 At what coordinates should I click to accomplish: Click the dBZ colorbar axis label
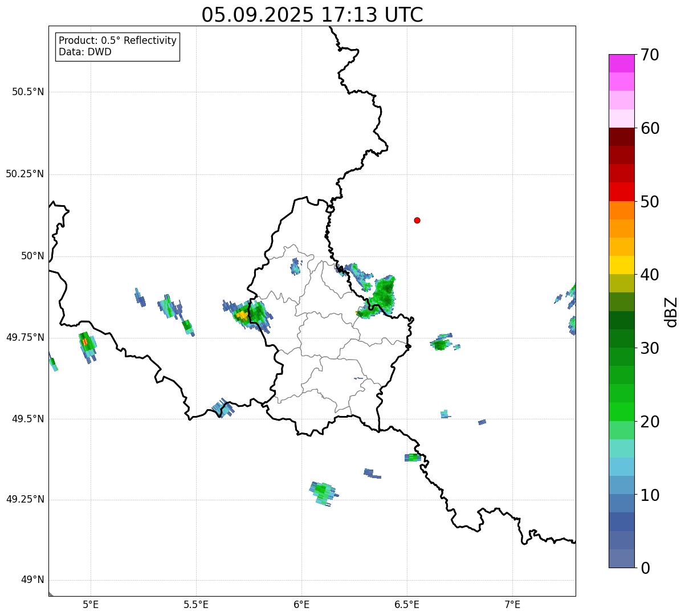click(x=671, y=312)
